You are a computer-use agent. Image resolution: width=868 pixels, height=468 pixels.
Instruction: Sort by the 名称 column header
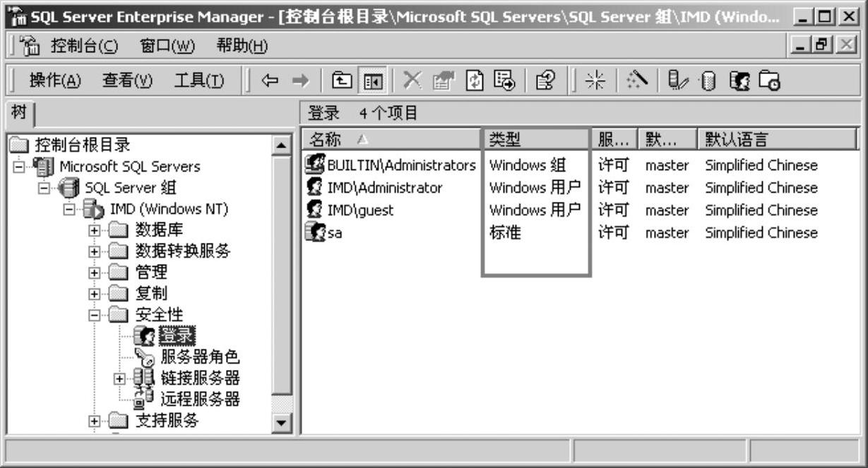390,140
